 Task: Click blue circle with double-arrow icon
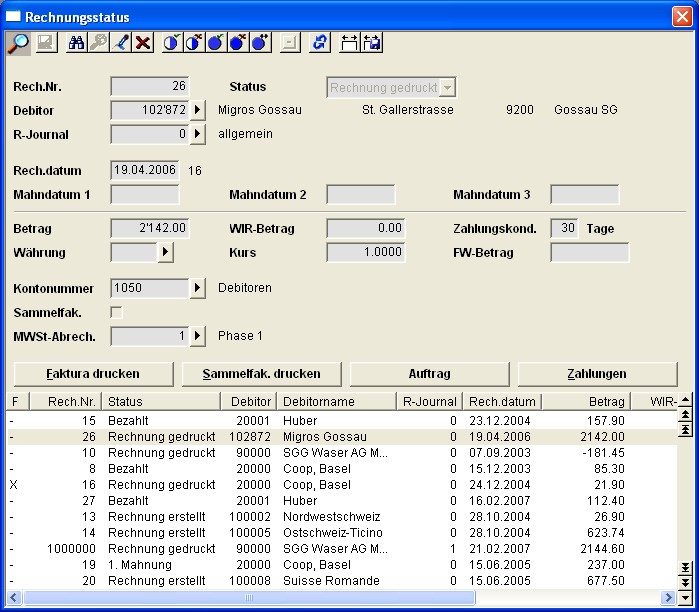[261, 43]
